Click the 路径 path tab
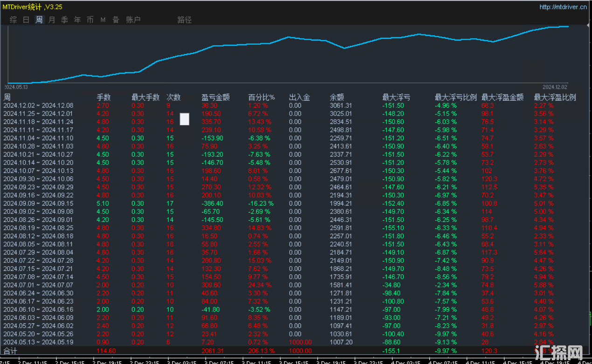The image size is (592, 364). pyautogui.click(x=184, y=20)
